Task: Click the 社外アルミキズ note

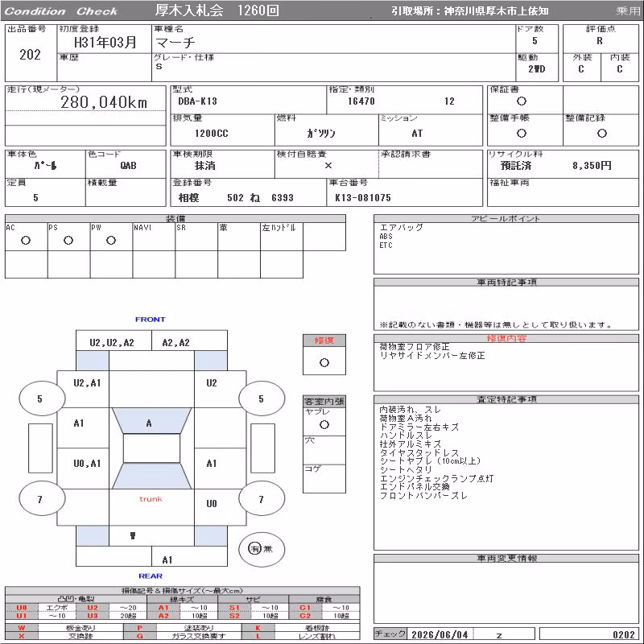Action: pos(411,444)
